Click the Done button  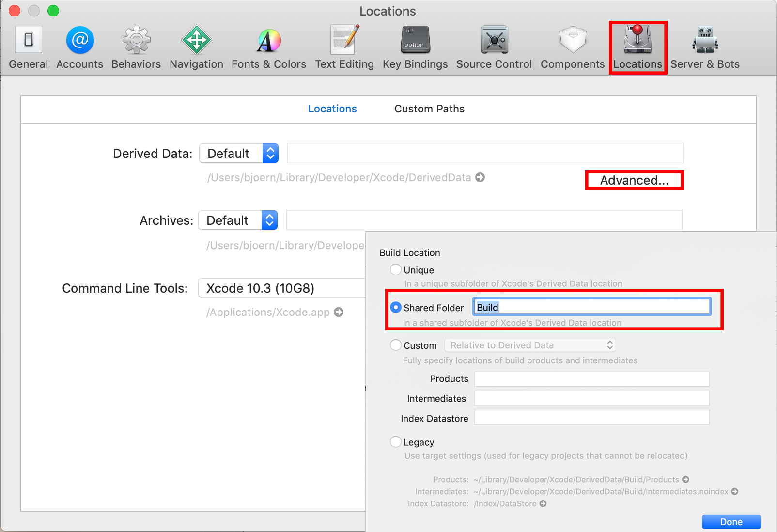click(731, 522)
